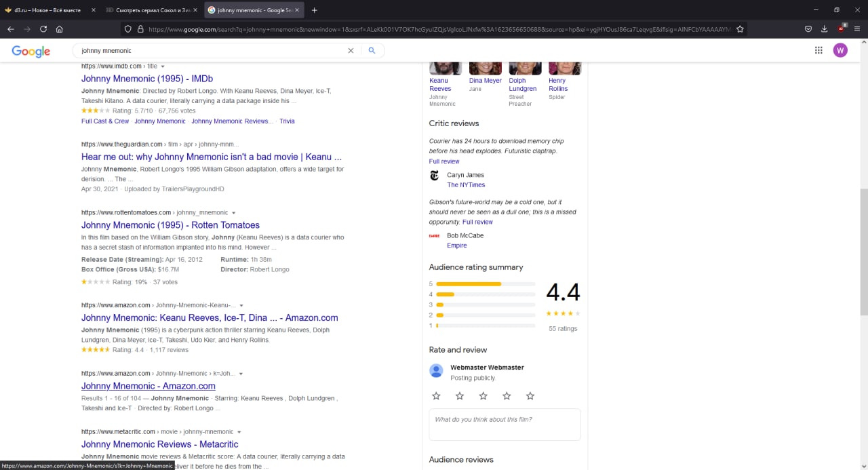The width and height of the screenshot is (868, 470).
Task: Clear the Google search box
Action: pos(351,50)
